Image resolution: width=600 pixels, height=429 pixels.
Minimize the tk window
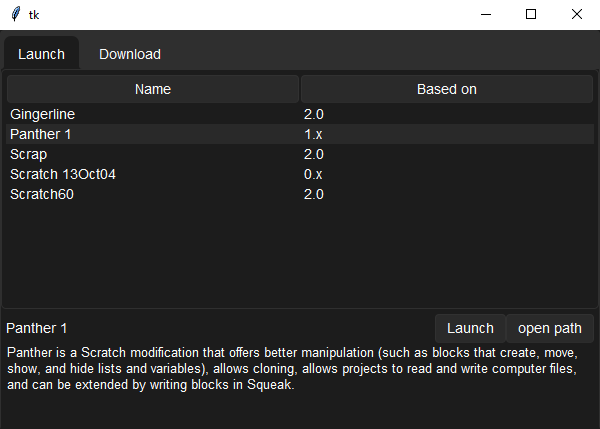485,14
